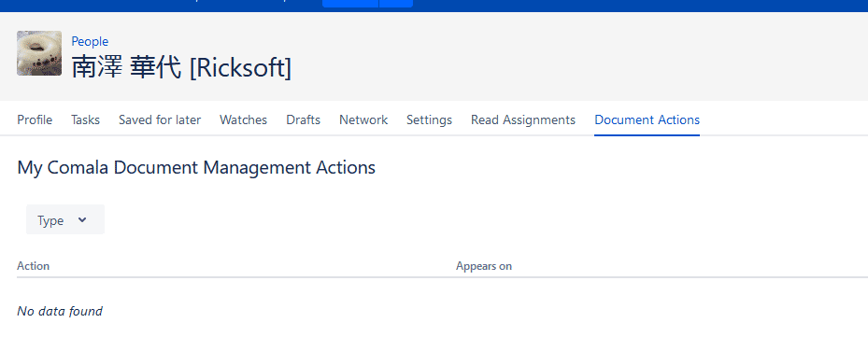Click the small blue button in header
The height and width of the screenshot is (351, 868).
click(396, 4)
